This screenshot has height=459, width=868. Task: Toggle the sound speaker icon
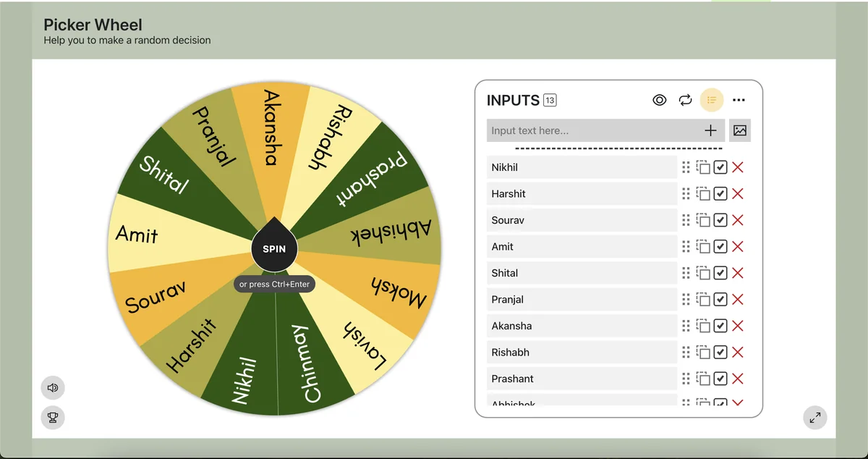53,388
